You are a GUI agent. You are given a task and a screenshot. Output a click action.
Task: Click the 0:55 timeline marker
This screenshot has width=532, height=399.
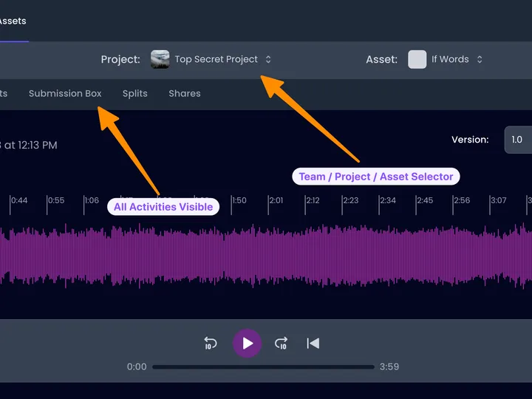click(55, 200)
